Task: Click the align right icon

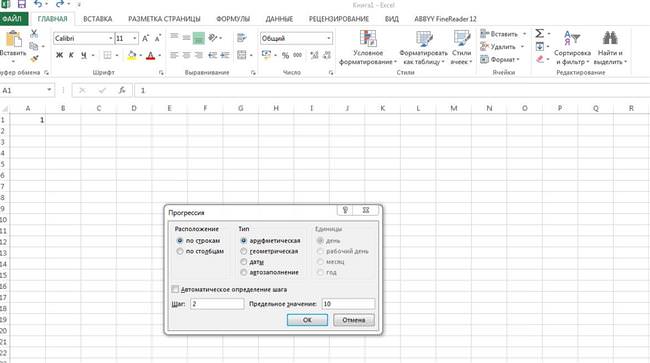Action: pos(199,55)
